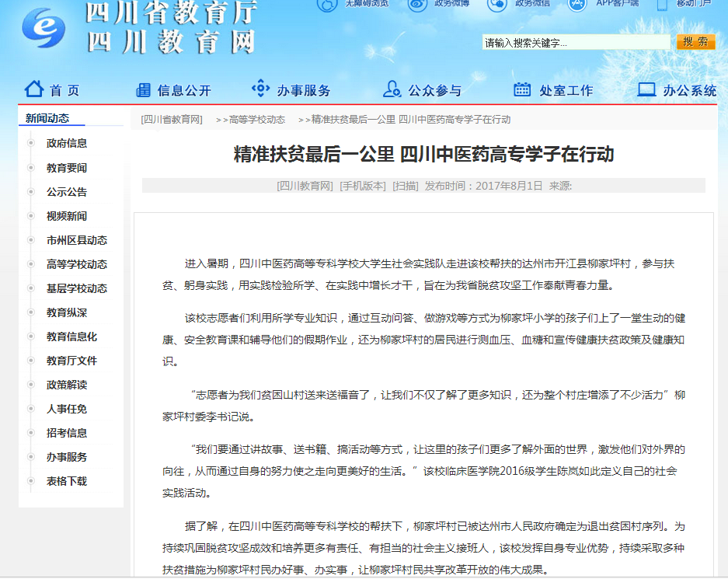Open 表格下载 sidebar item
The image size is (728, 579).
67,481
